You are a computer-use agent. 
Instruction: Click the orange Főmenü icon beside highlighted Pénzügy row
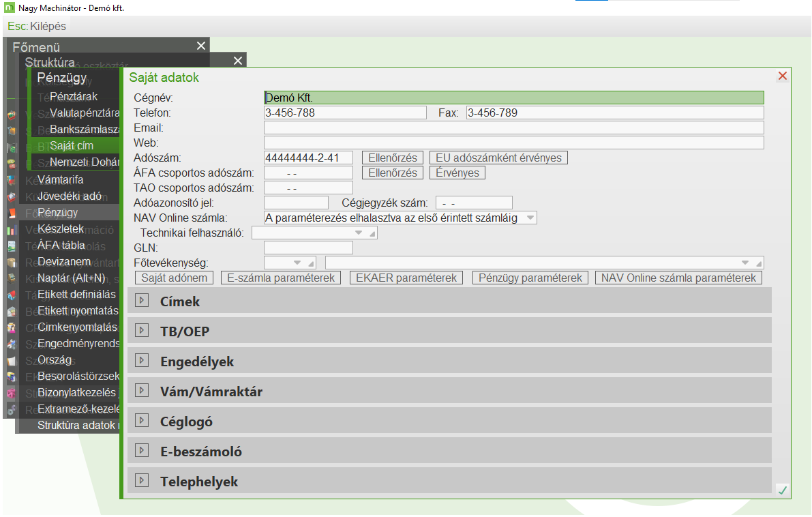12,213
